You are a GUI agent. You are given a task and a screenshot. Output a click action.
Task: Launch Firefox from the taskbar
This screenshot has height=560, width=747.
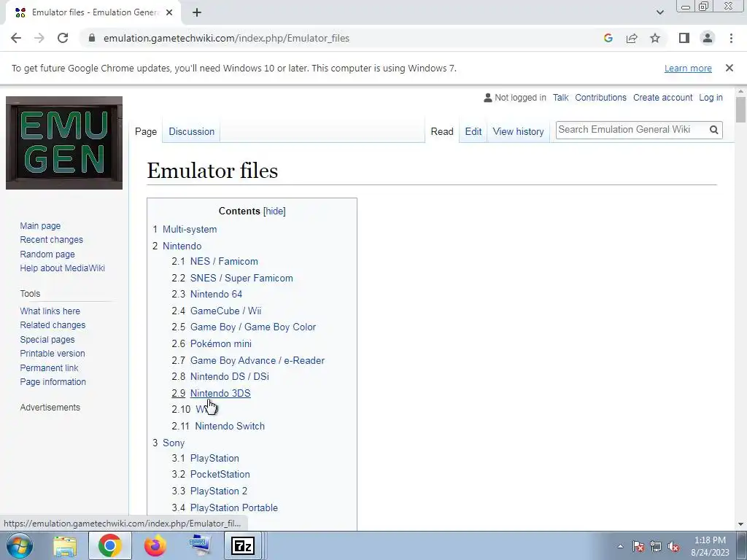(x=155, y=545)
